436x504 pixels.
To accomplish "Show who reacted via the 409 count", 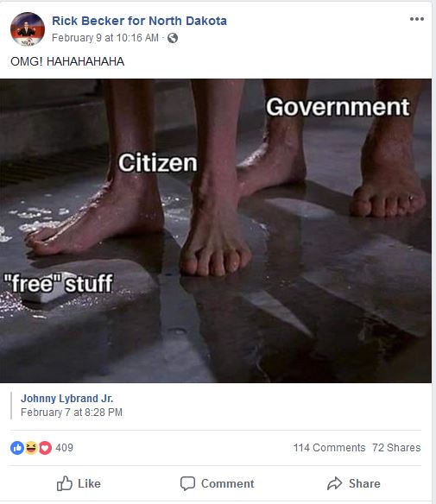I will tap(64, 447).
